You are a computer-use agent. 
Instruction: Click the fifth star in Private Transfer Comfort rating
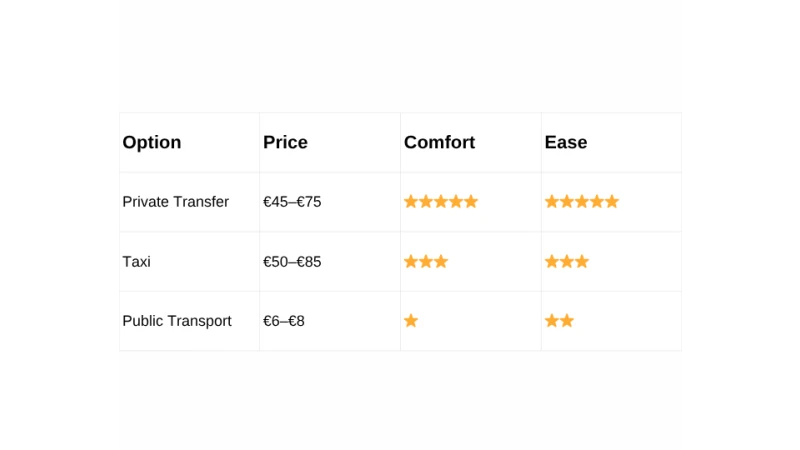471,202
